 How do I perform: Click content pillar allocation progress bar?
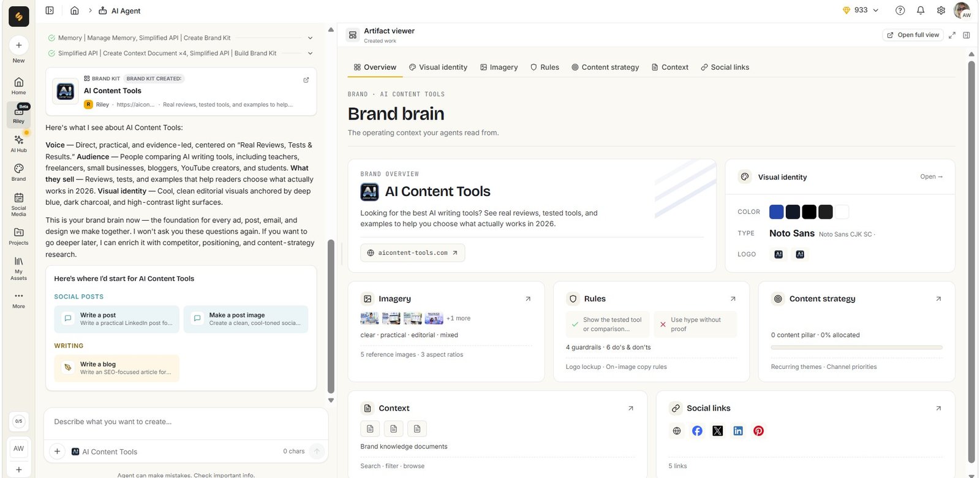pyautogui.click(x=856, y=347)
